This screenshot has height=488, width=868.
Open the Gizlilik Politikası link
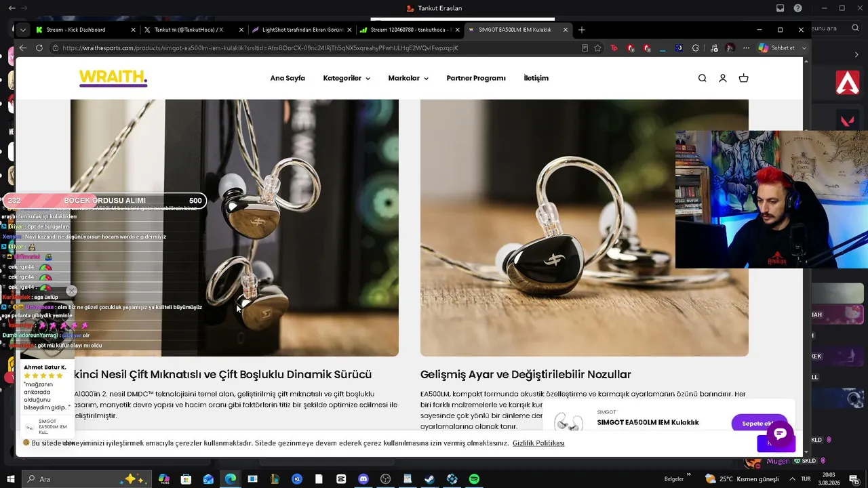(x=538, y=443)
